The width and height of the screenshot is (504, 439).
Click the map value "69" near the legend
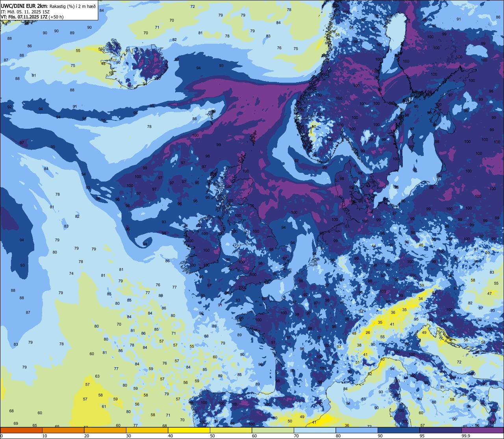tap(16, 424)
